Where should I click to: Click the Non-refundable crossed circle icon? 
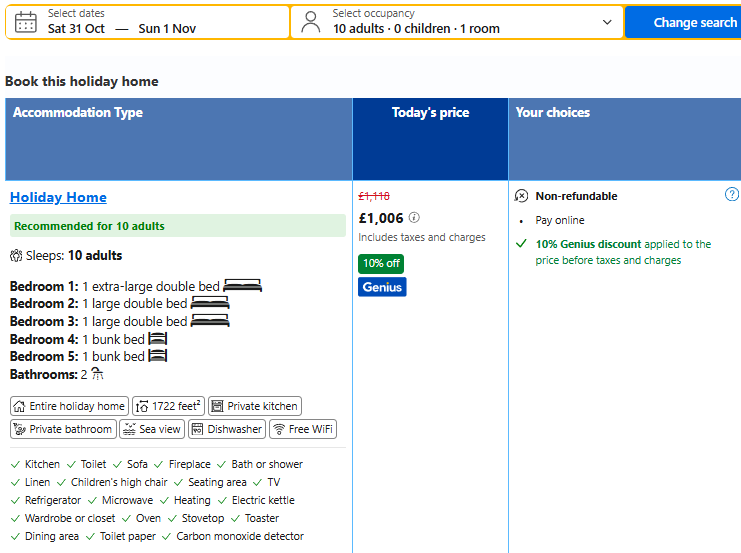point(521,196)
